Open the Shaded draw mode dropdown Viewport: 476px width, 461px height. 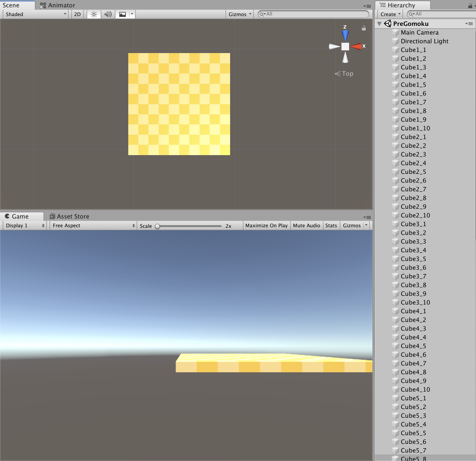pos(35,14)
